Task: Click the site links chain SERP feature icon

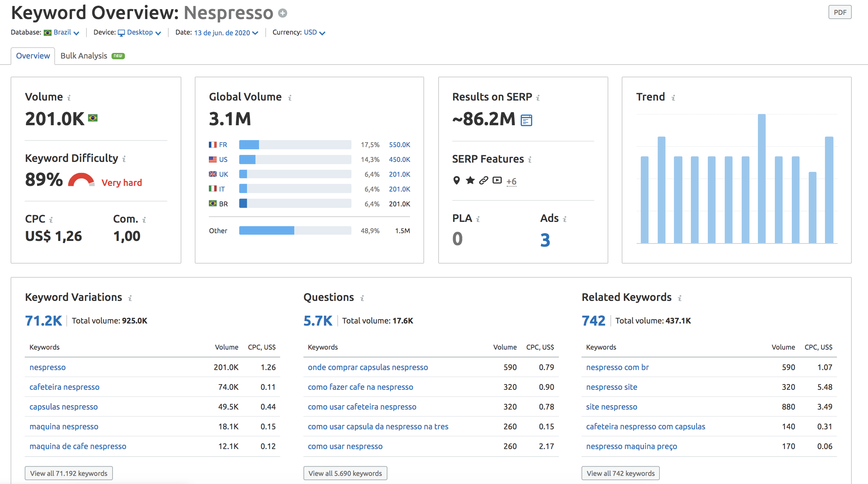Action: [483, 181]
